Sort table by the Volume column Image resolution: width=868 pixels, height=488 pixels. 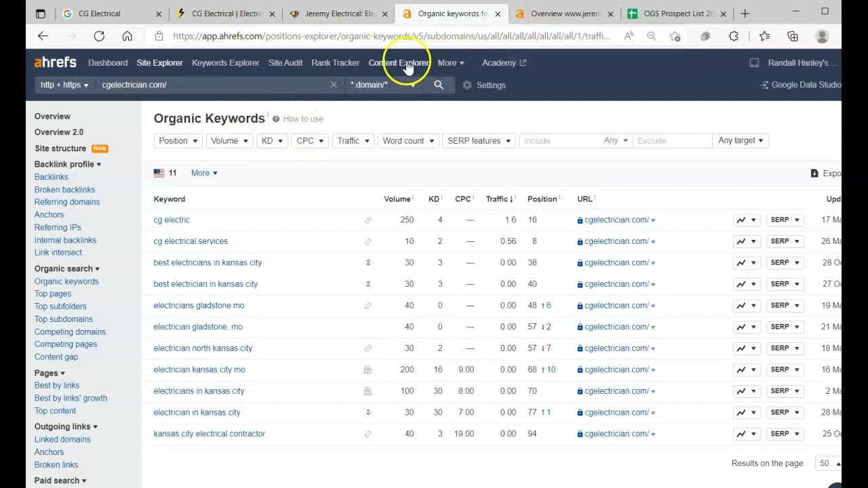pos(398,199)
